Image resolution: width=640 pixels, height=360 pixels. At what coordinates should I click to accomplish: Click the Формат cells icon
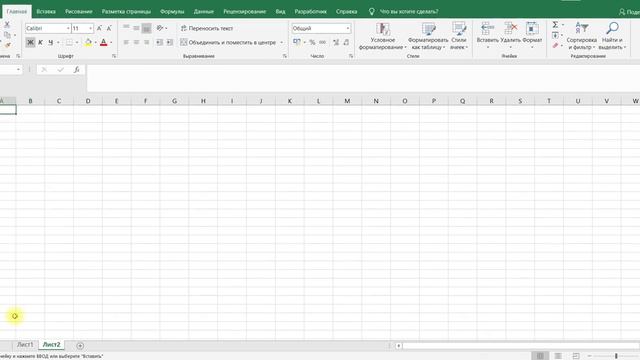tap(532, 29)
